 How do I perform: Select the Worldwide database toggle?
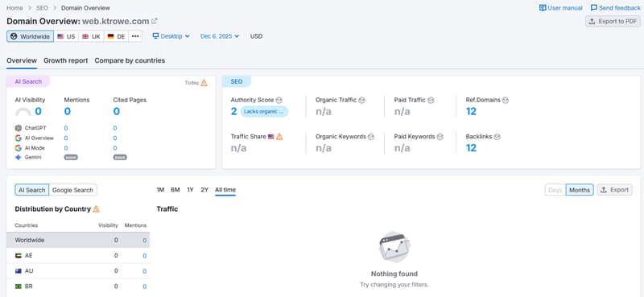click(x=30, y=36)
